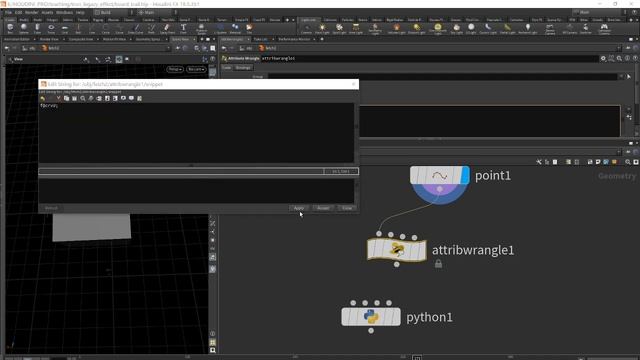Image resolution: width=640 pixels, height=360 pixels.
Task: Select the attribwrangle1 node
Action: coord(397,250)
